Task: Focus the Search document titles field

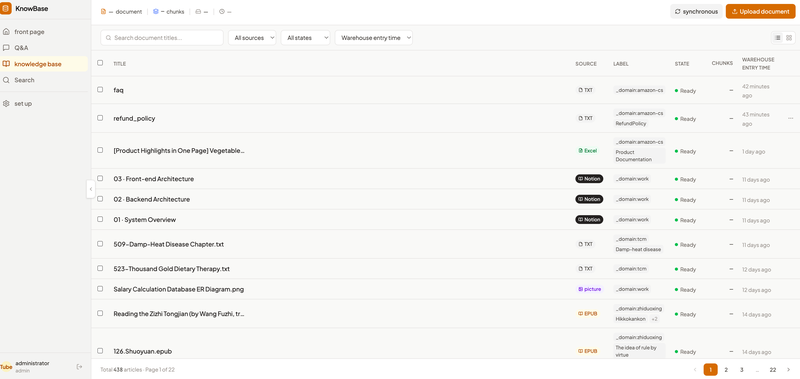Action: point(162,38)
